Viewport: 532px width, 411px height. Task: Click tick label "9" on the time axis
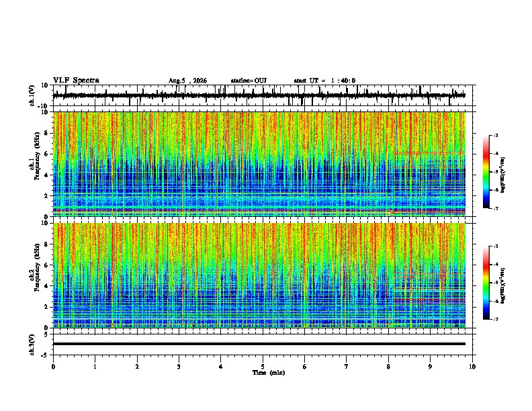point(430,367)
